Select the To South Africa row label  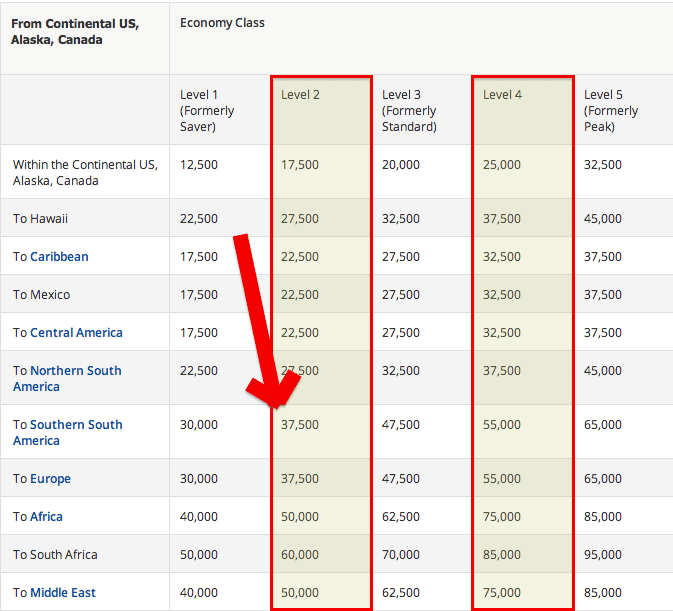[55, 555]
